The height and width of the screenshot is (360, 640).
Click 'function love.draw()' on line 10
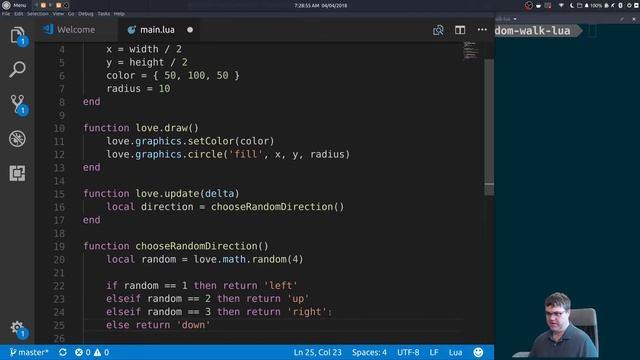pos(141,128)
